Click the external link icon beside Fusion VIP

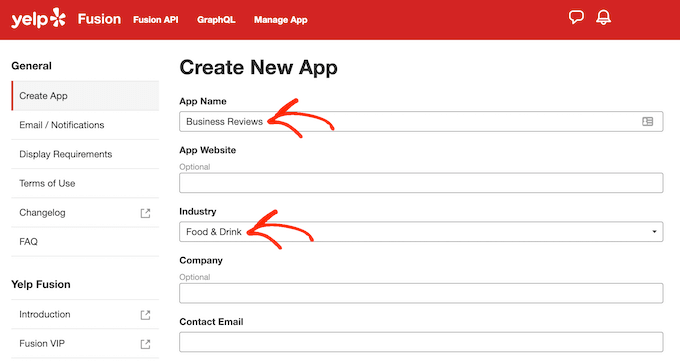145,344
